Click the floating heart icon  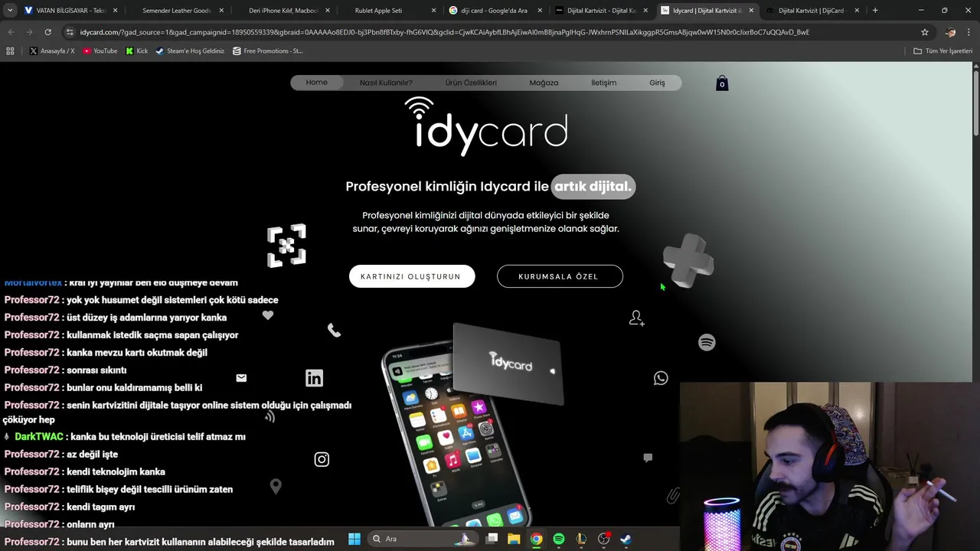pos(268,315)
